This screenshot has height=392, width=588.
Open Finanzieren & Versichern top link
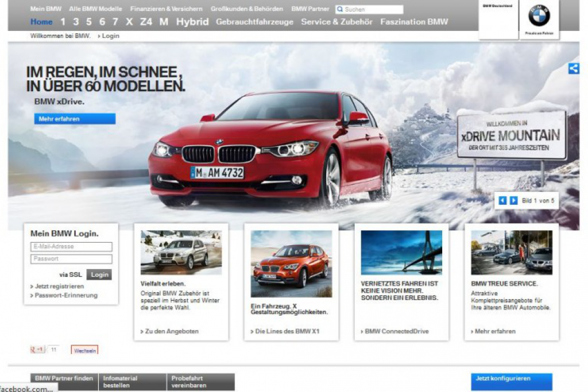click(166, 9)
